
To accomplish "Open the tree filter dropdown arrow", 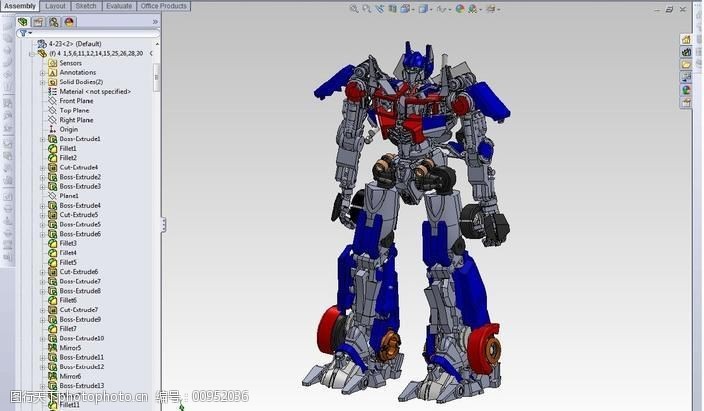I will point(30,33).
